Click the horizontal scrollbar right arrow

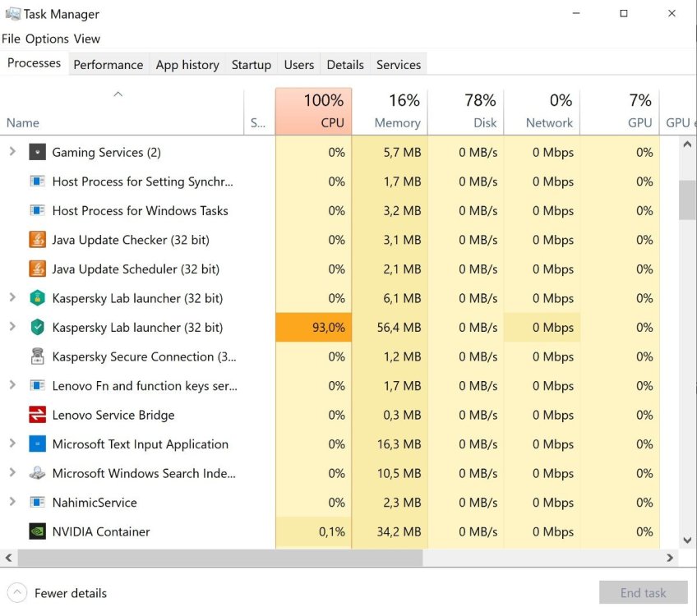[x=670, y=558]
